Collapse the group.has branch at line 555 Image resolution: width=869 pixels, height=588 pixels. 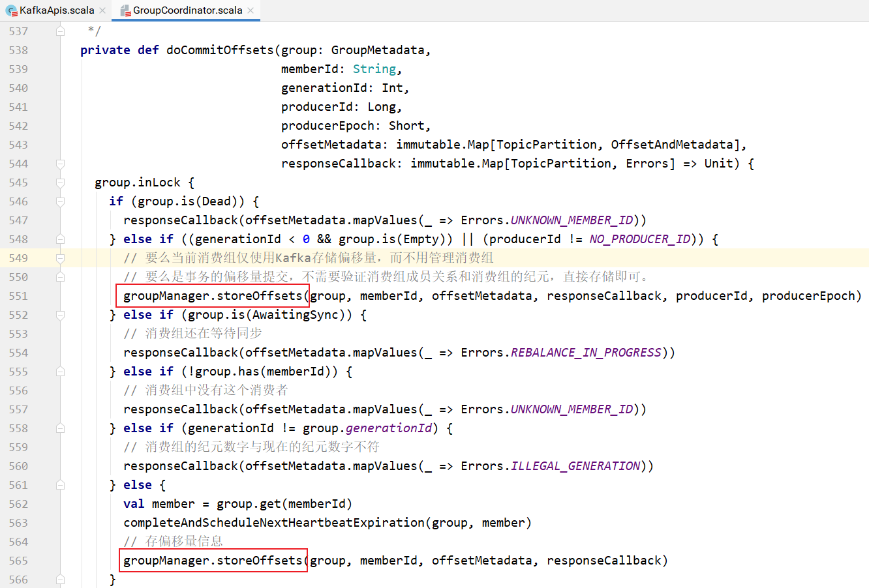point(60,372)
